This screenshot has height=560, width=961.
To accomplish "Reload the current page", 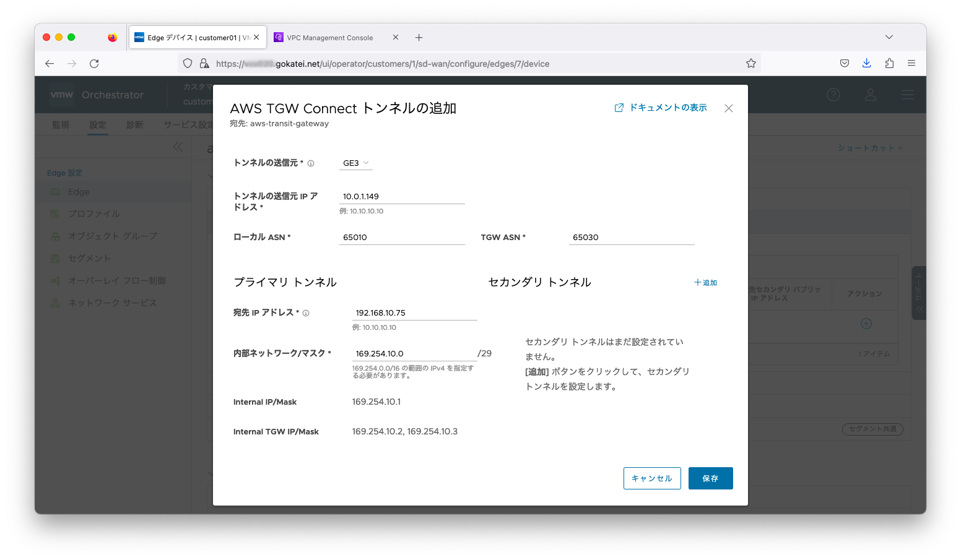I will (94, 63).
